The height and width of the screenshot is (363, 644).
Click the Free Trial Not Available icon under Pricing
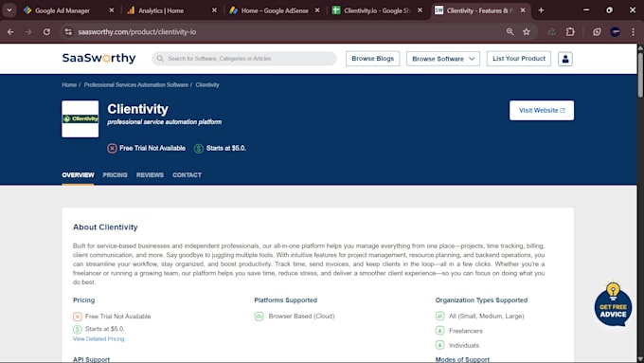(x=78, y=317)
